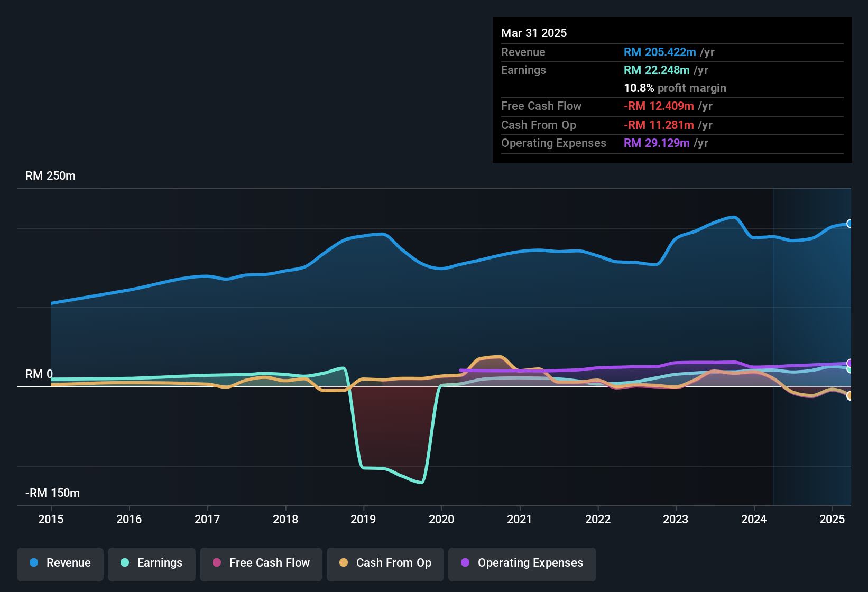Select the 2017 x-axis label
The height and width of the screenshot is (592, 868).
point(207,519)
